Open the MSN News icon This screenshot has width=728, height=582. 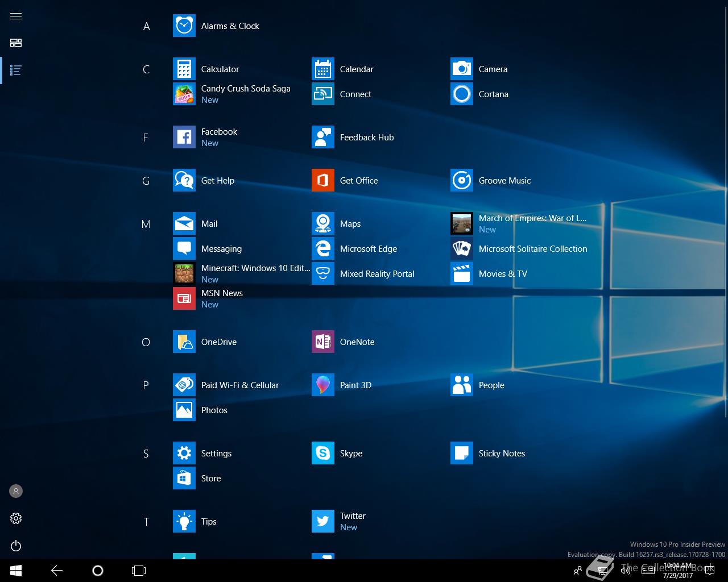coord(184,299)
